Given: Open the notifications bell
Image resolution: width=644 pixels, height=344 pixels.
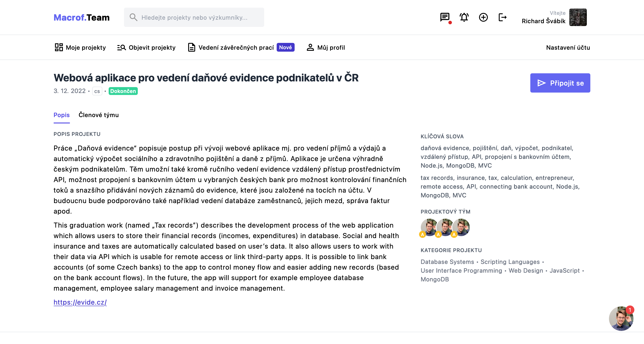Looking at the screenshot, I should click(464, 17).
